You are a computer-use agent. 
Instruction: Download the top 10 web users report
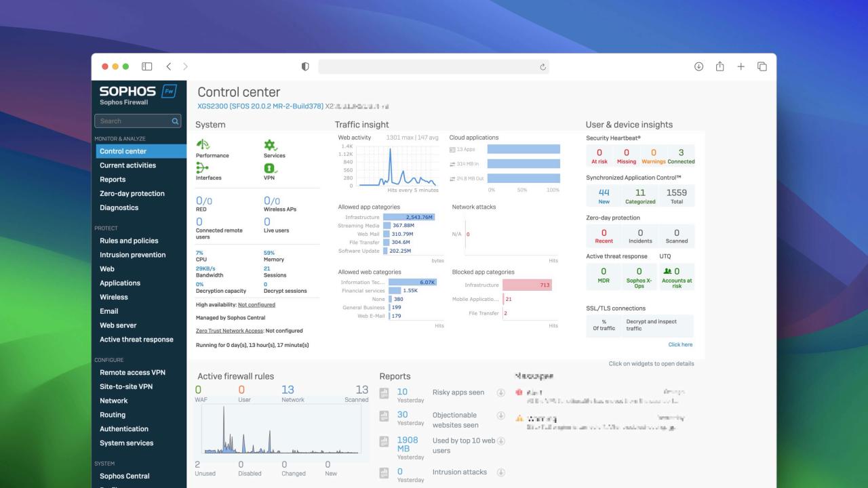501,441
